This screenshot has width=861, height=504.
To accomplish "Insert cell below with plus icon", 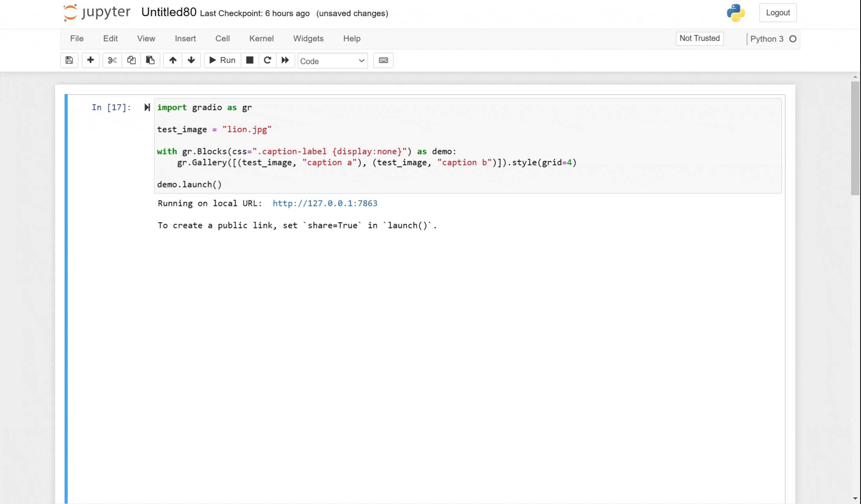I will 91,60.
